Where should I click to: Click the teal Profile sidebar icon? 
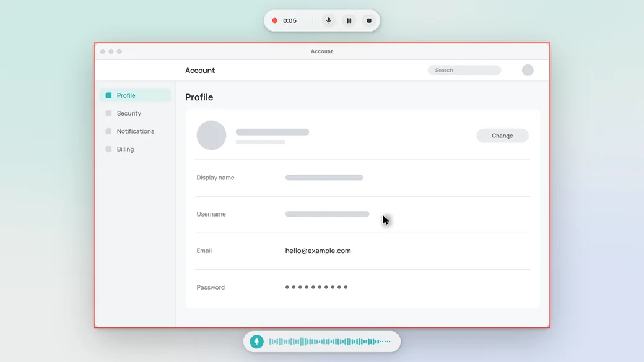click(x=108, y=95)
